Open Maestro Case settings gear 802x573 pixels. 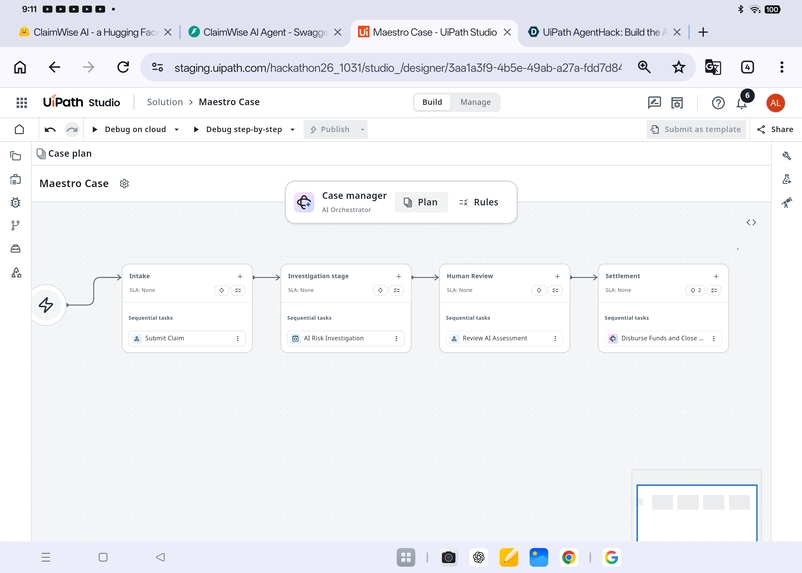124,184
